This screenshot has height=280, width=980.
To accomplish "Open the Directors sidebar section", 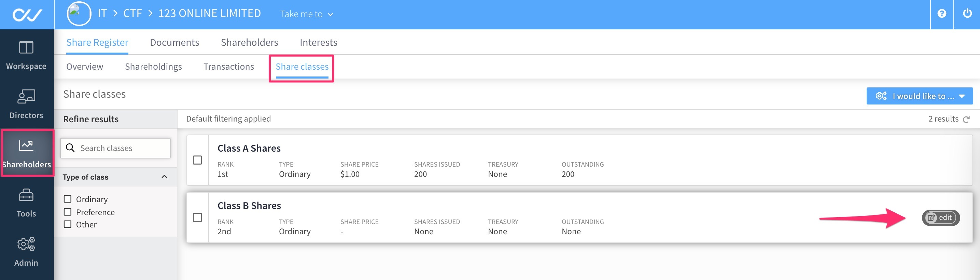I will pos(26,104).
